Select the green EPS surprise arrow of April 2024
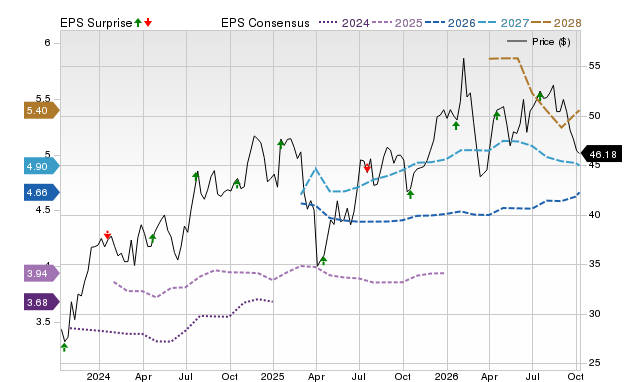Image resolution: width=640 pixels, height=382 pixels. tap(153, 238)
